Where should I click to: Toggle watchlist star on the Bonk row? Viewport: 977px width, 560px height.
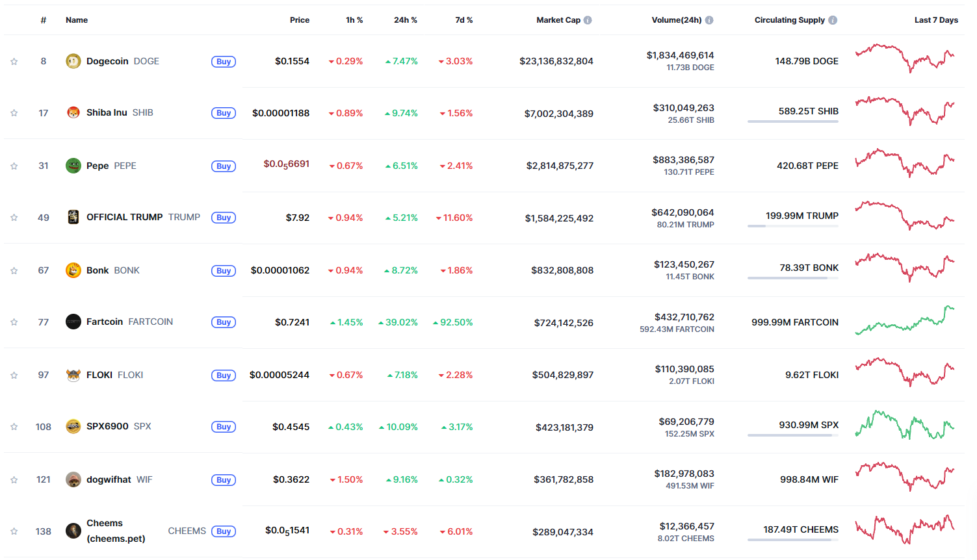(14, 271)
